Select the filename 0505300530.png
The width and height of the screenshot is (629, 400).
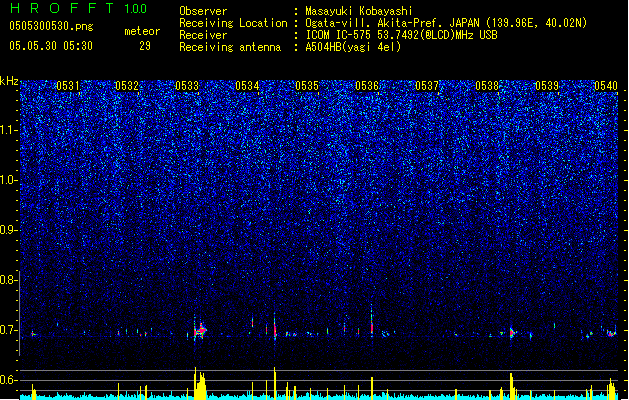point(51,26)
